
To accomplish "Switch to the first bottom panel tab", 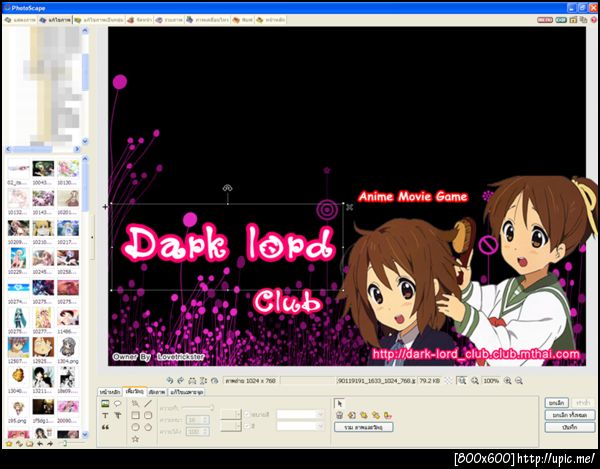I will click(110, 392).
